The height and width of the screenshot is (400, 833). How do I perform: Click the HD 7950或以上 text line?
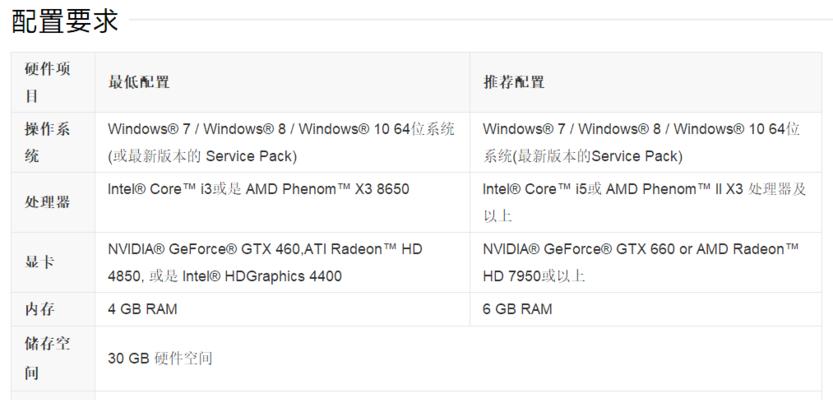[534, 276]
